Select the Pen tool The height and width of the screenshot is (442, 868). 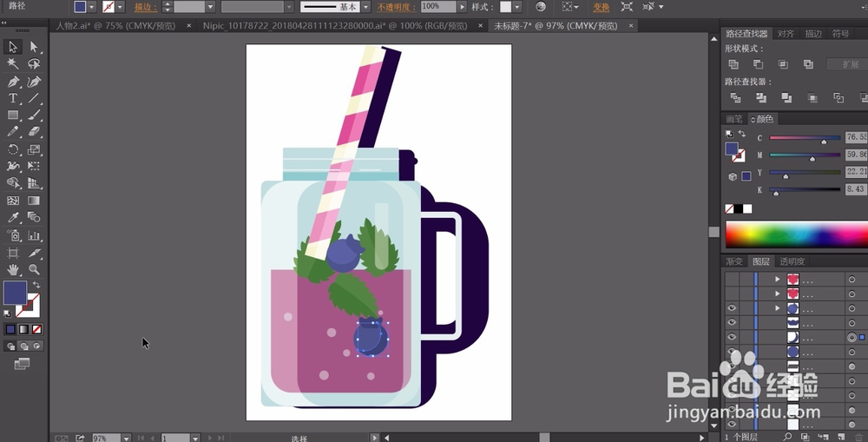[x=13, y=82]
